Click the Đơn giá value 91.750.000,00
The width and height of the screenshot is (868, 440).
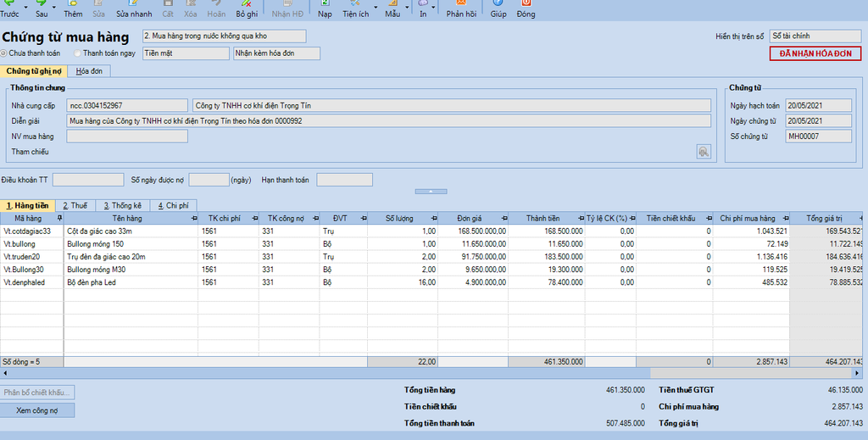pyautogui.click(x=473, y=257)
